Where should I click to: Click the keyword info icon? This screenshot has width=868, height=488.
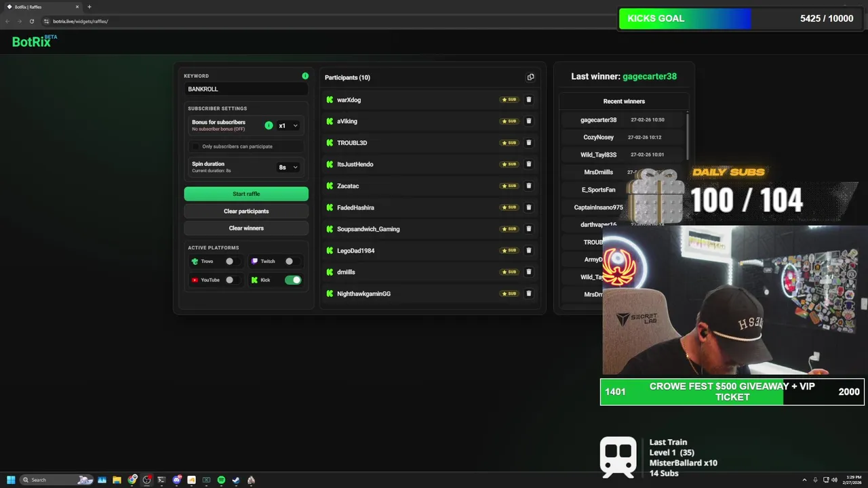click(x=305, y=76)
